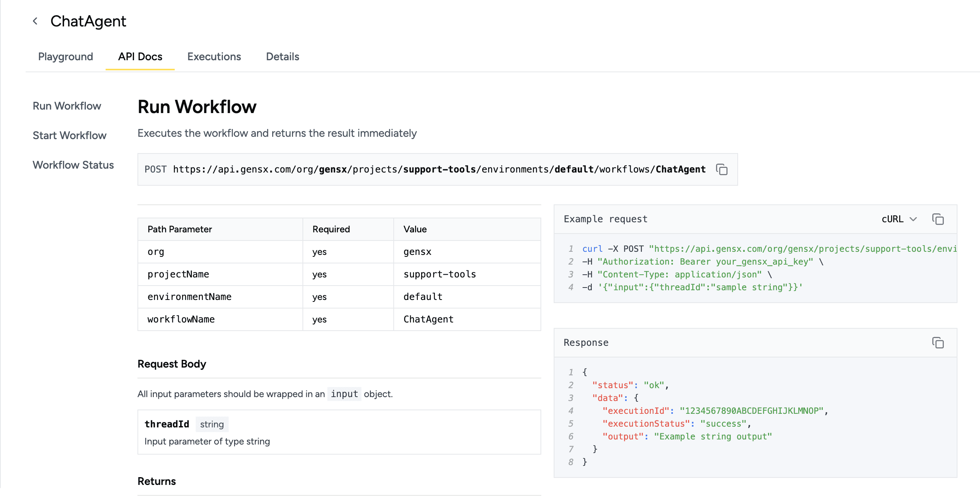This screenshot has height=502, width=980.
Task: Open the Details tab
Action: pyautogui.click(x=282, y=57)
